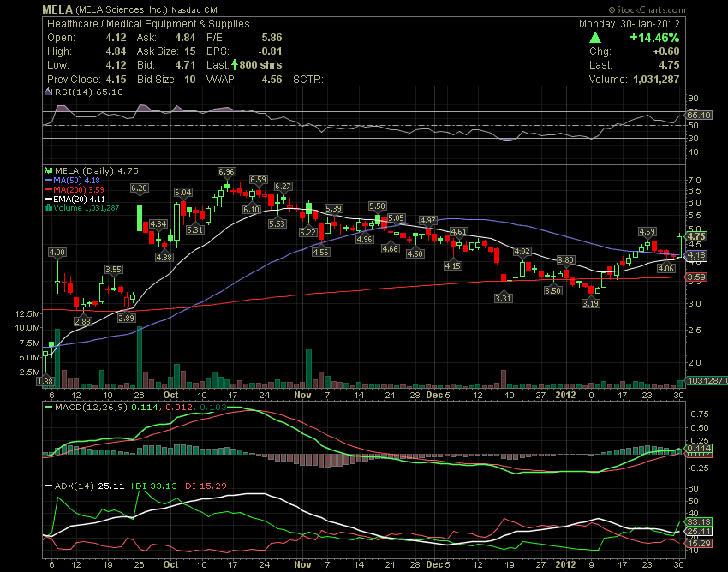Image resolution: width=728 pixels, height=572 pixels.
Task: Click the 65.10 RSI axis tag
Action: click(x=699, y=115)
